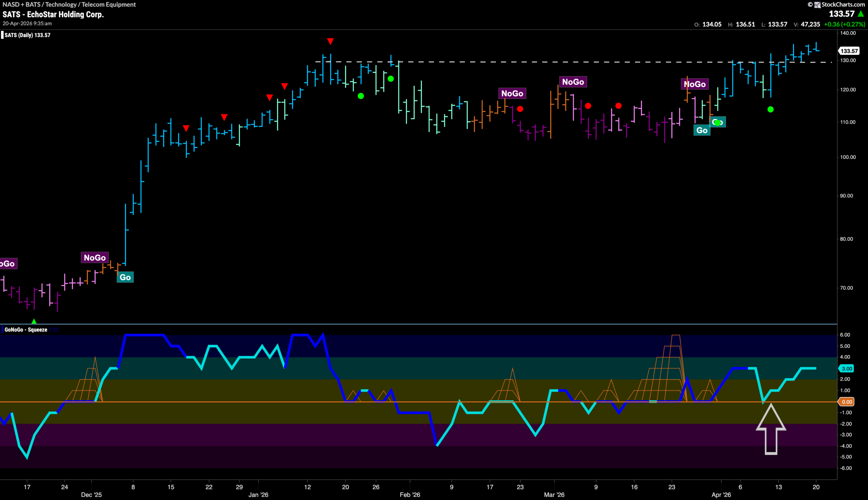Click the Feb '26 date axis label

410,495
